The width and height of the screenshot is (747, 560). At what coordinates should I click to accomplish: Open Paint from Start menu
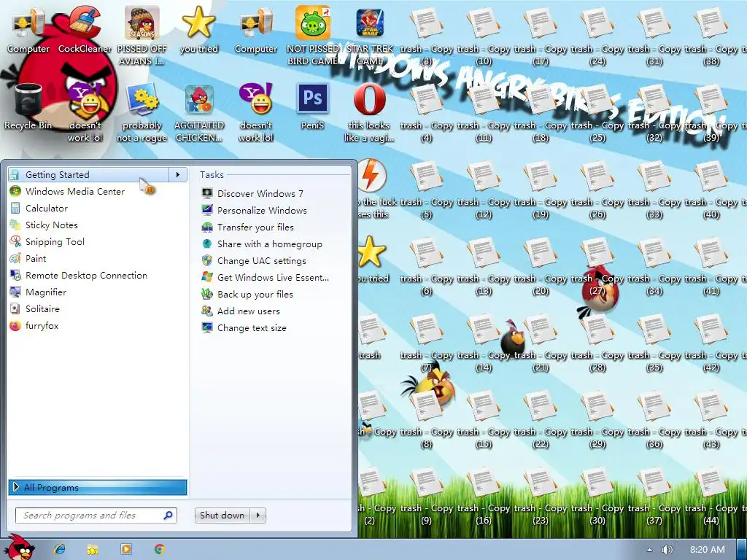(x=98, y=259)
